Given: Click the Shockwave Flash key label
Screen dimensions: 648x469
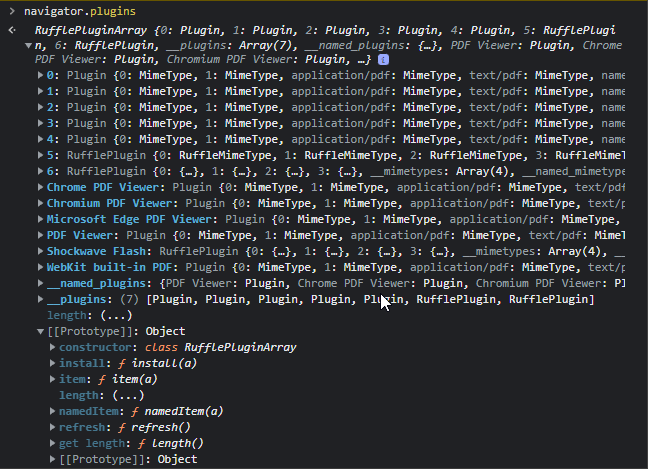Looking at the screenshot, I should pyautogui.click(x=96, y=251).
